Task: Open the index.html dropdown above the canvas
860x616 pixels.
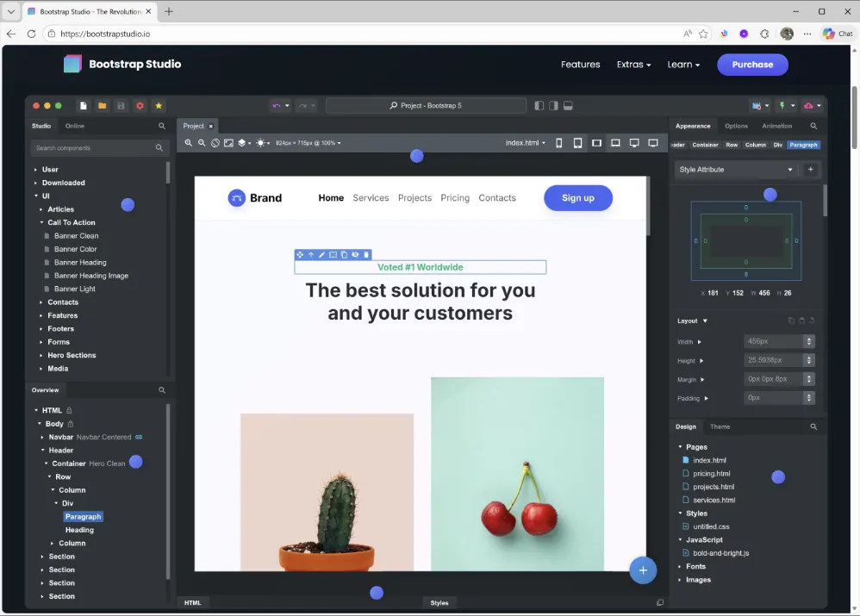Action: pos(527,142)
